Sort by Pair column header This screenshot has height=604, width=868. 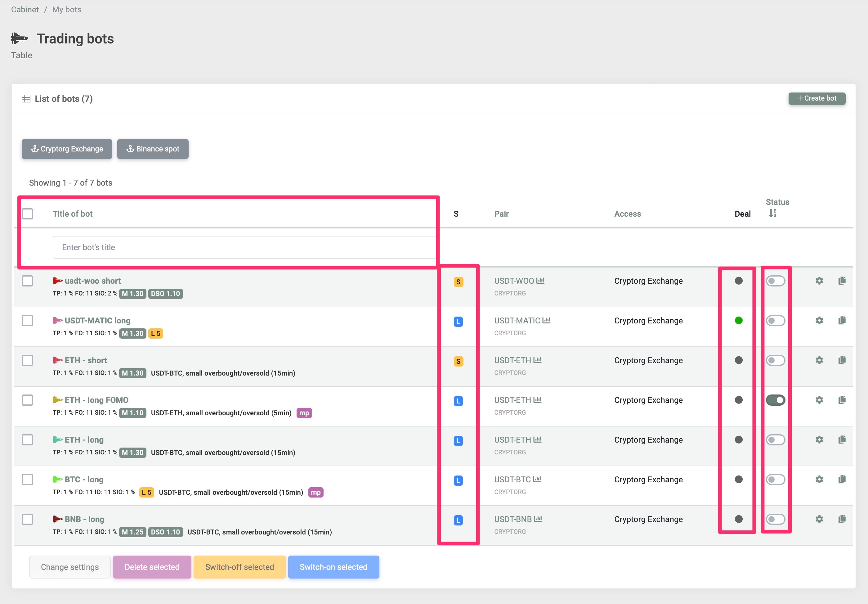pos(501,214)
